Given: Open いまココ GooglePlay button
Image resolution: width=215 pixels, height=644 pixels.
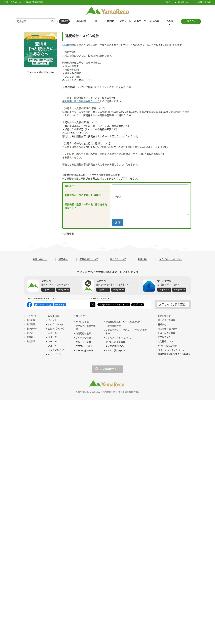Looking at the screenshot, I should 118,290.
